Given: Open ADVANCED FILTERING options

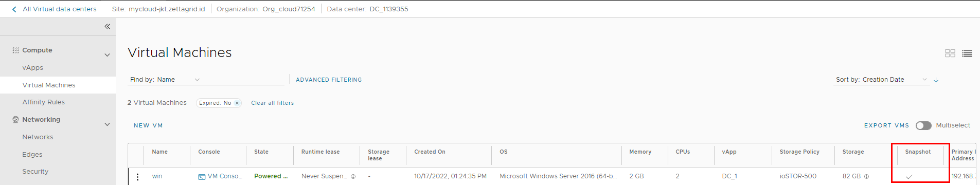Looking at the screenshot, I should coord(329,80).
